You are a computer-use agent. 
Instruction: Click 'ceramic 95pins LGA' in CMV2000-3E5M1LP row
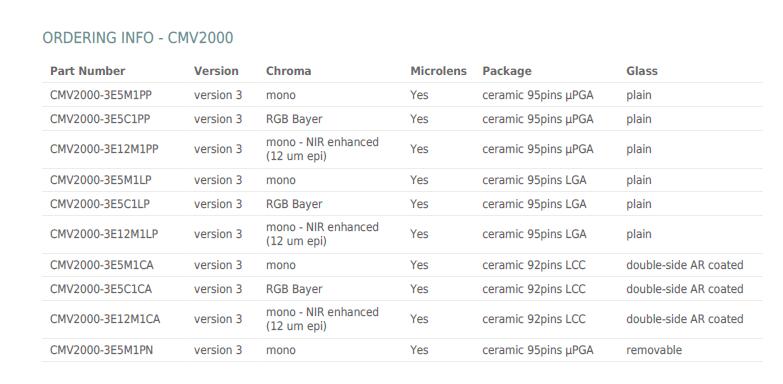(534, 180)
